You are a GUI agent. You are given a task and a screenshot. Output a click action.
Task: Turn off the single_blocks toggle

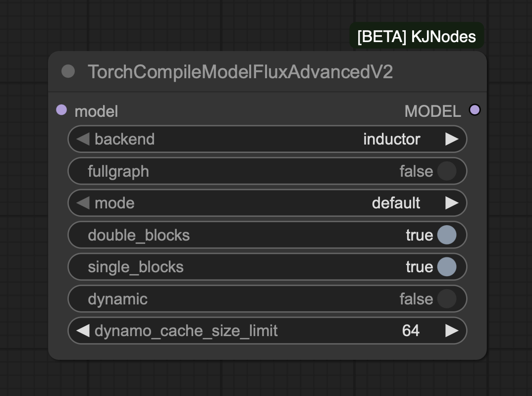(446, 267)
